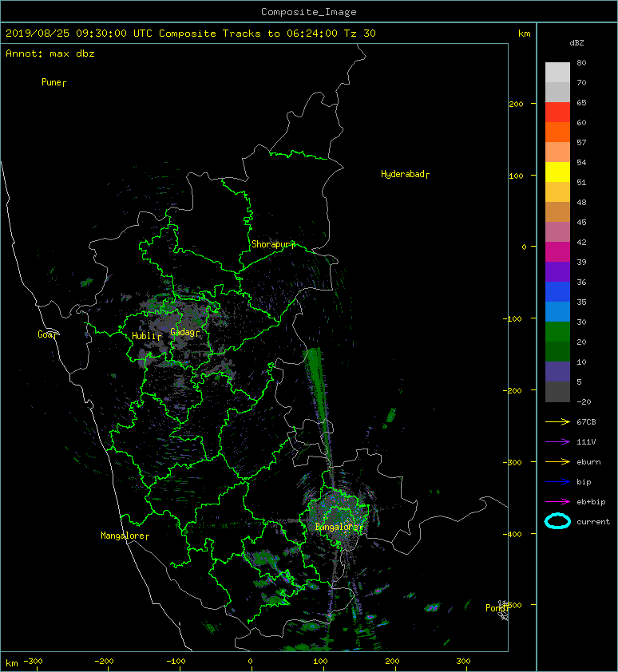Image resolution: width=618 pixels, height=672 pixels.
Task: Click the light blue 35 dBZ swatch
Action: 557,311
